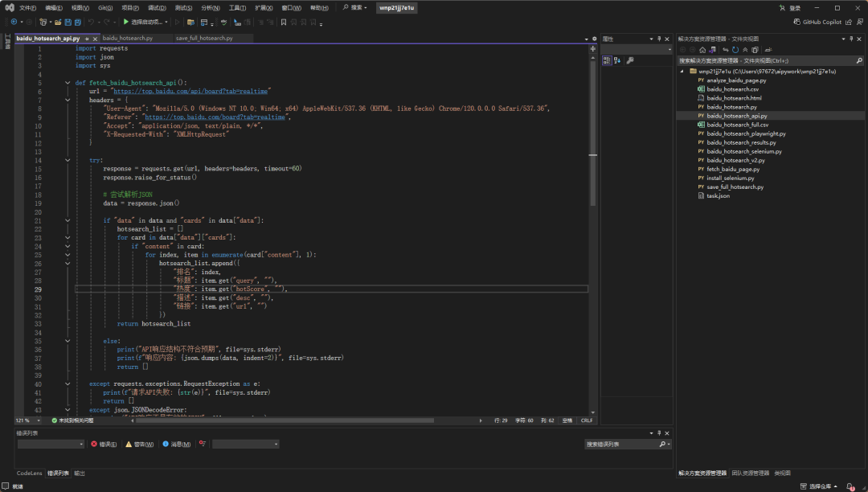Open the Solution Explorer window options arrow
868x492 pixels.
coord(843,39)
